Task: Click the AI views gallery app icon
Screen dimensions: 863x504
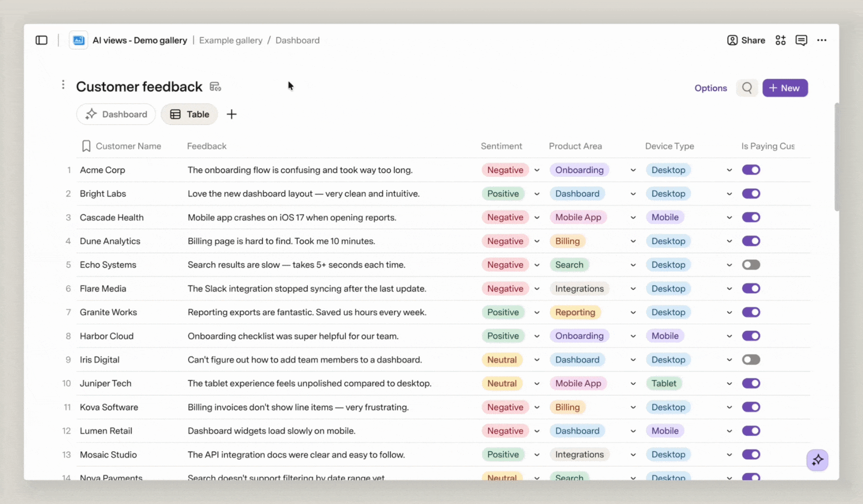Action: tap(78, 40)
